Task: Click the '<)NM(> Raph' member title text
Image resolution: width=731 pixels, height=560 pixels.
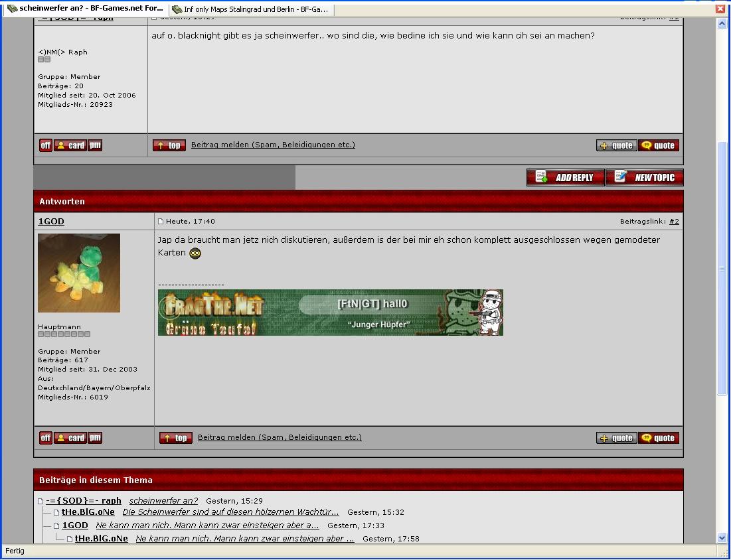Action: (x=62, y=52)
